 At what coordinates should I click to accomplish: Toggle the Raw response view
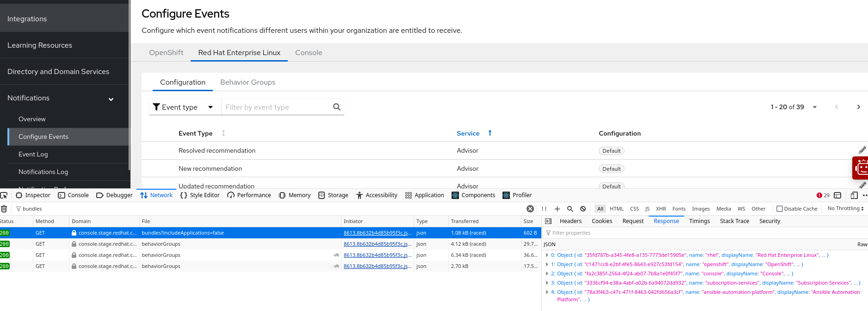coord(862,244)
